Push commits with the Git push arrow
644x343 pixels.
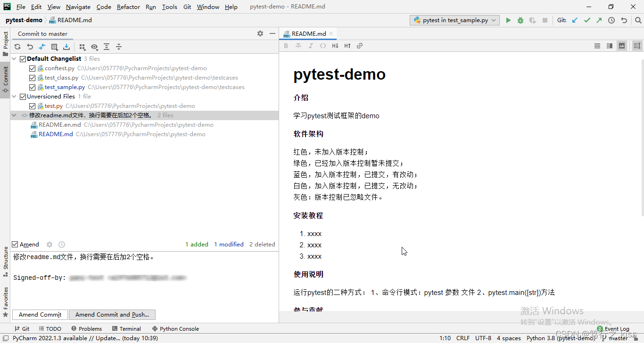pos(598,20)
